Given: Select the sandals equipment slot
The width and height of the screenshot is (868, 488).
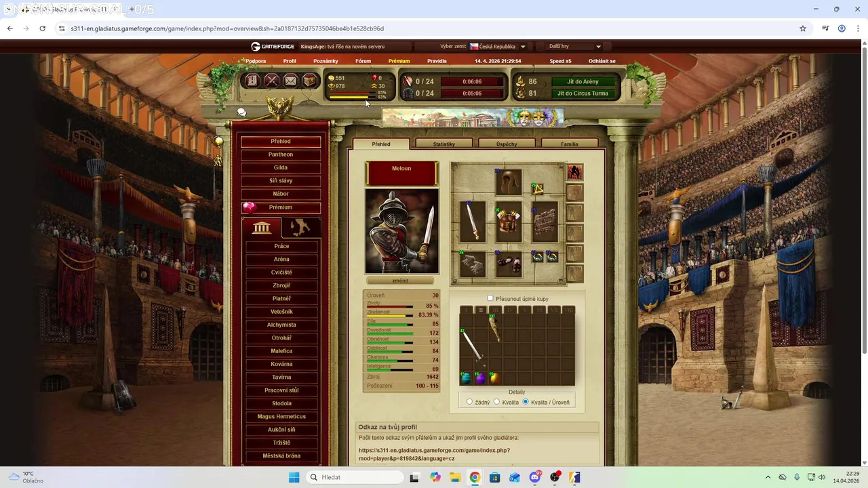Looking at the screenshot, I should pos(508,264).
